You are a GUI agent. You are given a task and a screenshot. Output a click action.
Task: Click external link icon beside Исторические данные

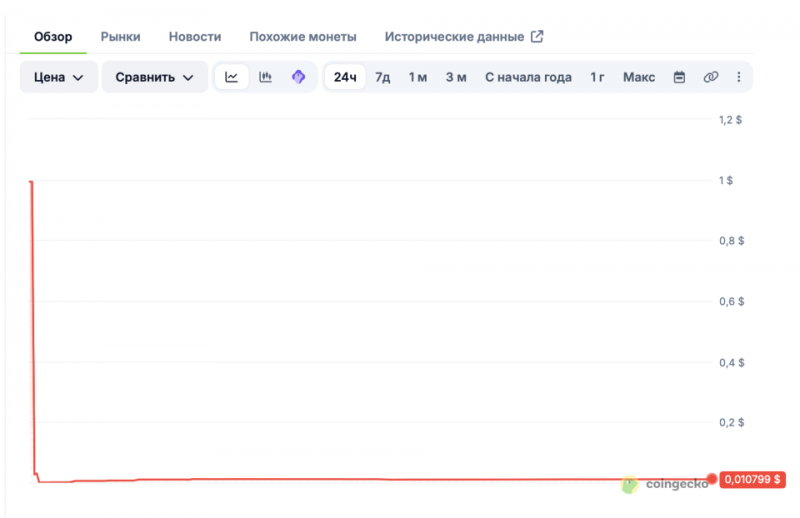[x=537, y=36]
